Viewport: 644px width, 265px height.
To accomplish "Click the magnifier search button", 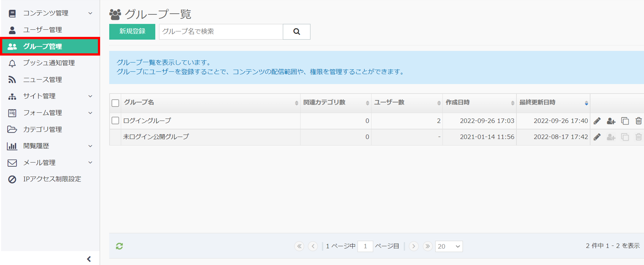I will click(297, 32).
